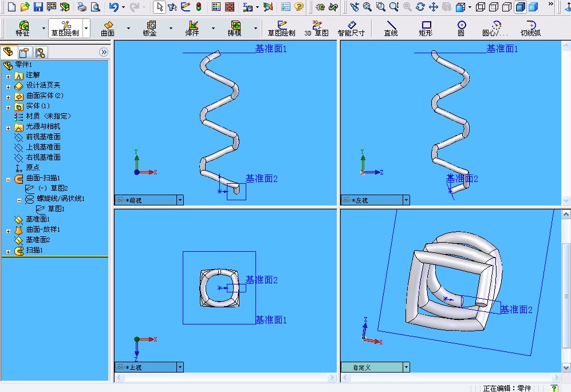This screenshot has width=571, height=392.
Task: Expand the 曲面-放样1 tree node
Action: (x=8, y=231)
